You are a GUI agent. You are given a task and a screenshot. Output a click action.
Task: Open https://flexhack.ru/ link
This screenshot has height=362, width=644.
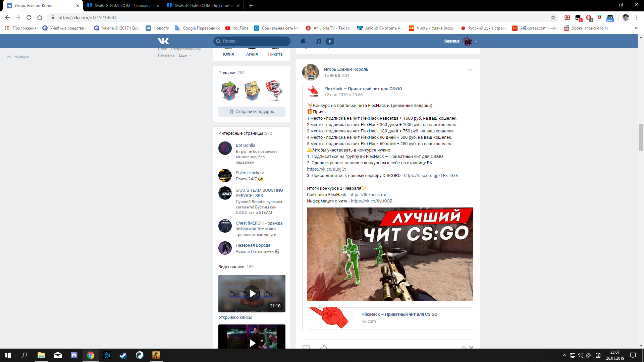368,195
